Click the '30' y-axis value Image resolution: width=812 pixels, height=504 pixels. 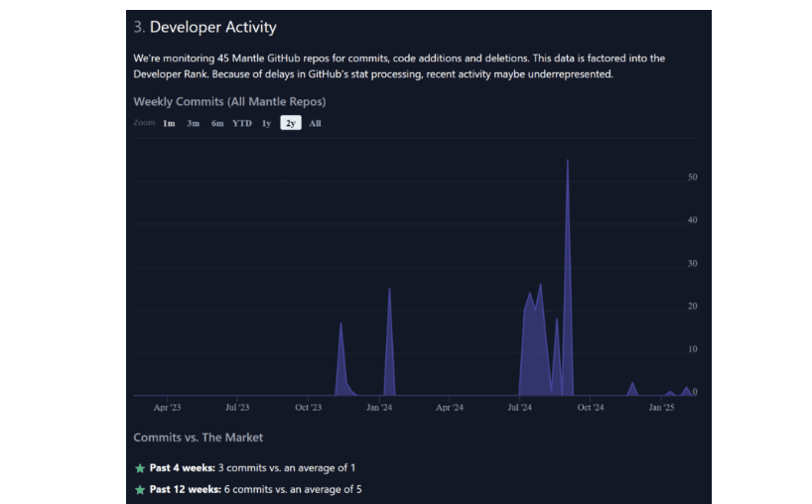pyautogui.click(x=692, y=263)
